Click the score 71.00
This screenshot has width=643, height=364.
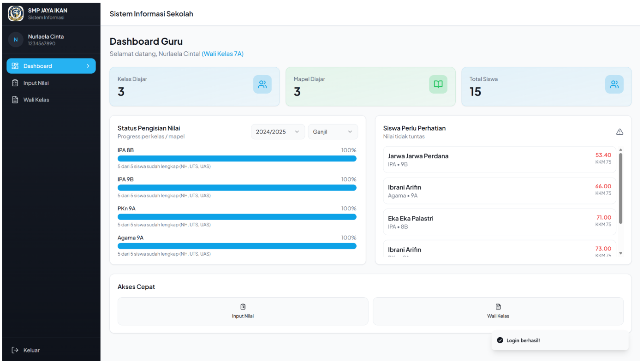click(x=603, y=218)
